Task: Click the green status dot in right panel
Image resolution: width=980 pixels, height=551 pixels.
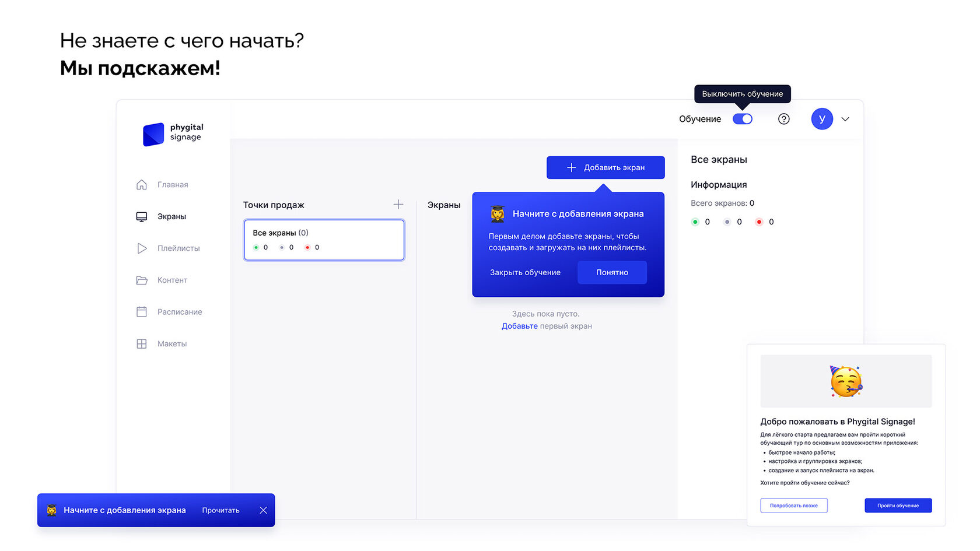Action: [x=695, y=222]
